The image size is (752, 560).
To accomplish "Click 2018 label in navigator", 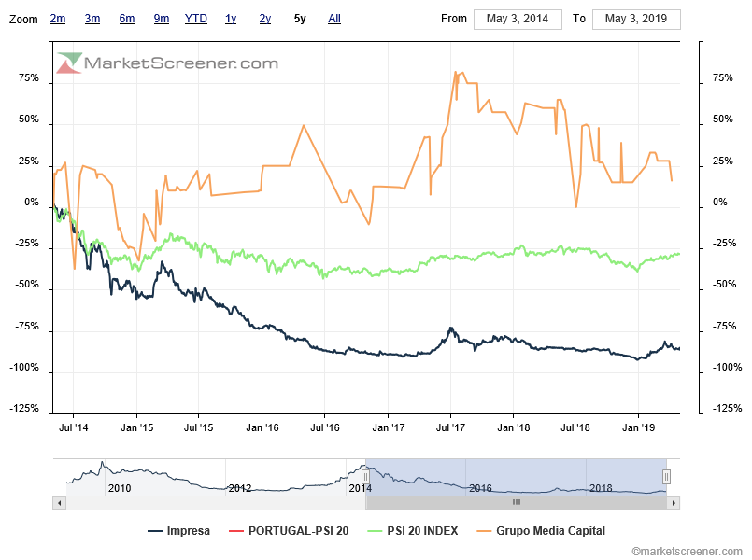I will 601,488.
